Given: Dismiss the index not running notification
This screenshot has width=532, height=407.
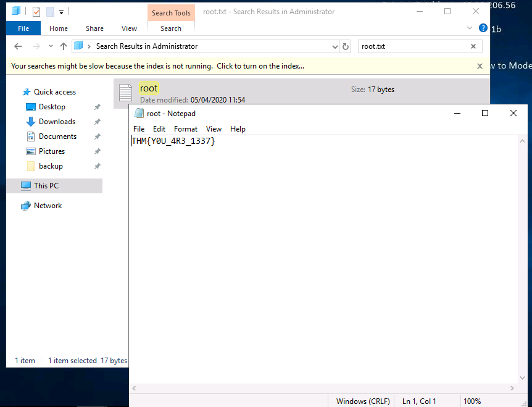Looking at the screenshot, I should coord(480,66).
